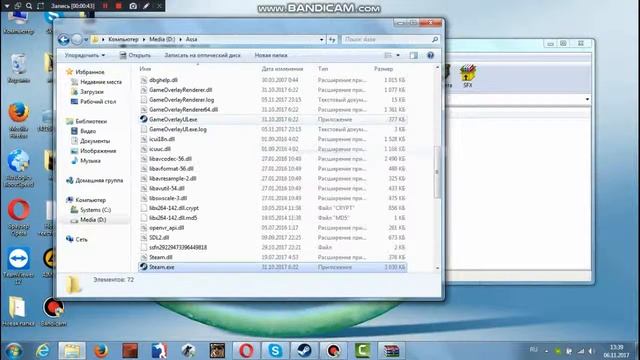Stop the Bandicam recording
Image resolution: width=640 pixels, height=360 pixels.
coord(119,6)
